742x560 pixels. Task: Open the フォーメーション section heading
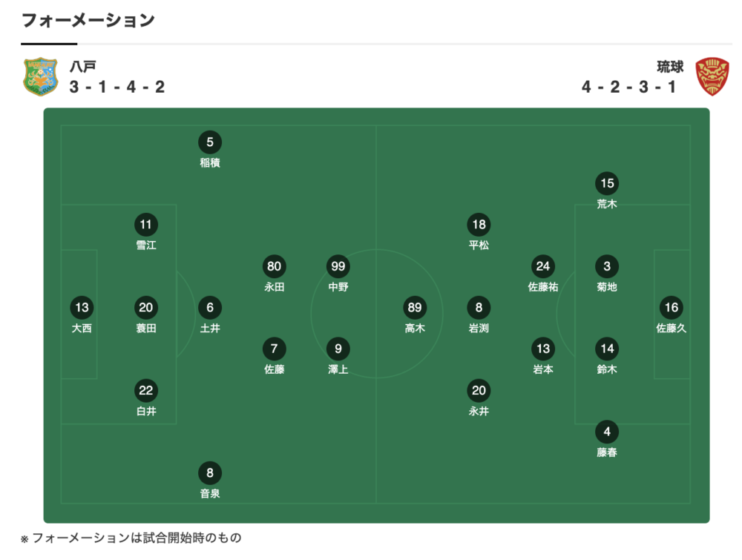pyautogui.click(x=88, y=20)
